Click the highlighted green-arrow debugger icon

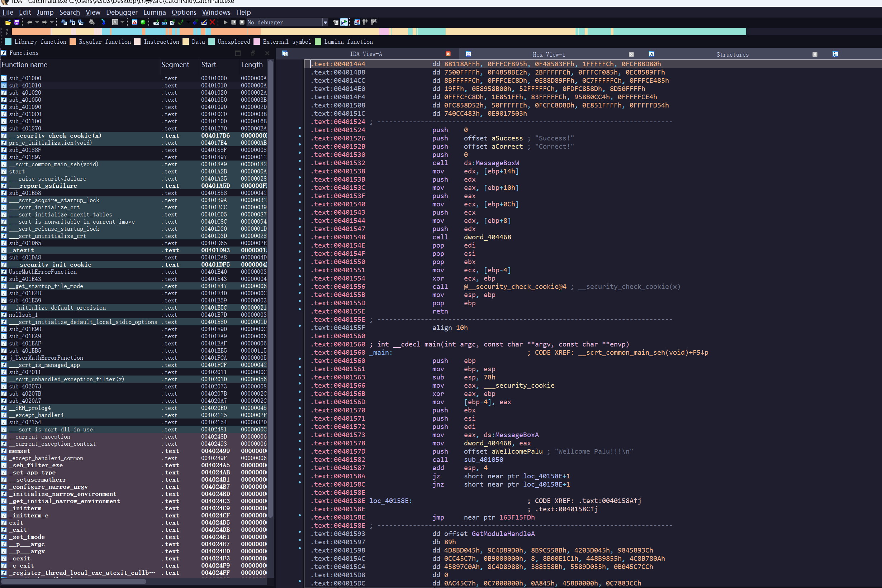345,23
